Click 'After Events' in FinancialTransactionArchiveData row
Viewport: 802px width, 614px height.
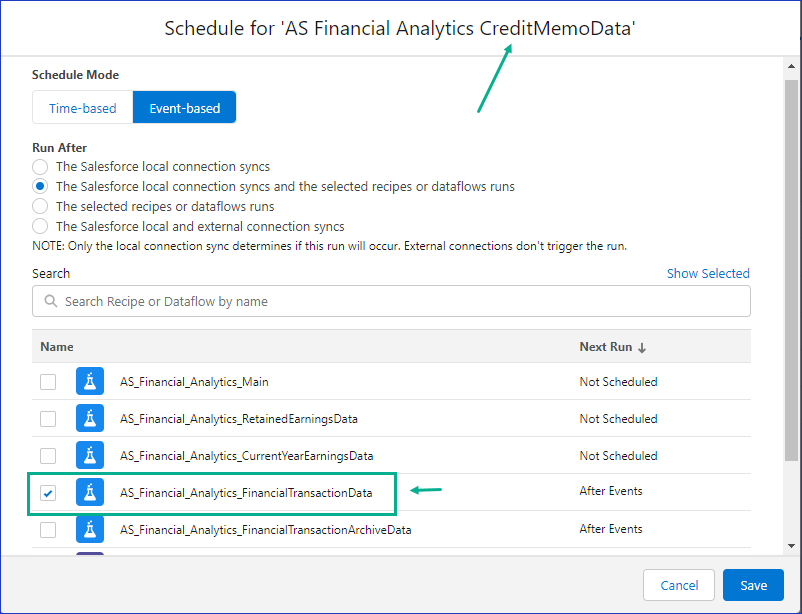click(611, 529)
